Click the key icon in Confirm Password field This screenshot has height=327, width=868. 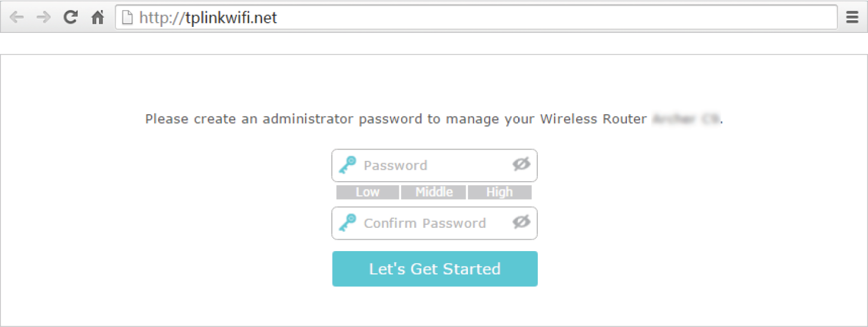click(x=347, y=223)
